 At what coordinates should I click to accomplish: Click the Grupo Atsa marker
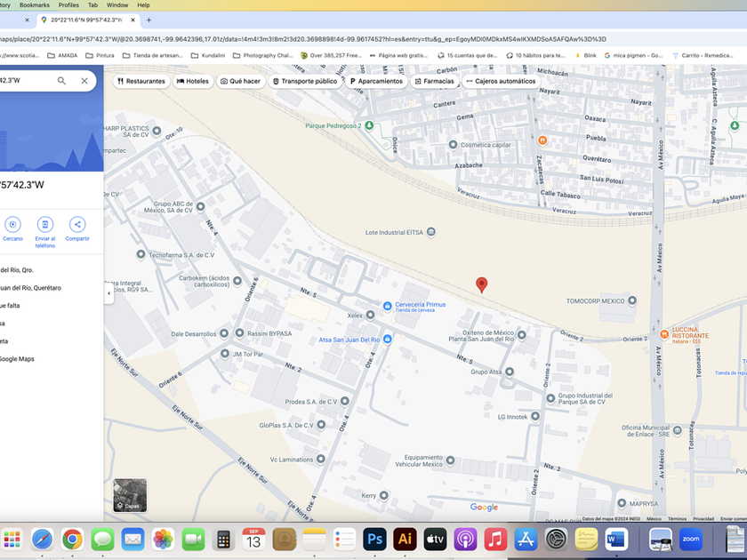[x=510, y=372]
